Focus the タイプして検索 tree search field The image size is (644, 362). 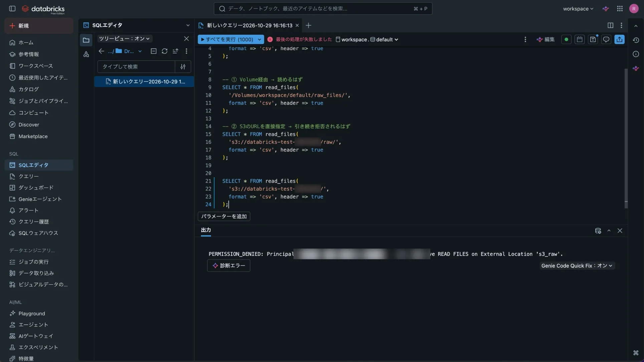pos(136,67)
